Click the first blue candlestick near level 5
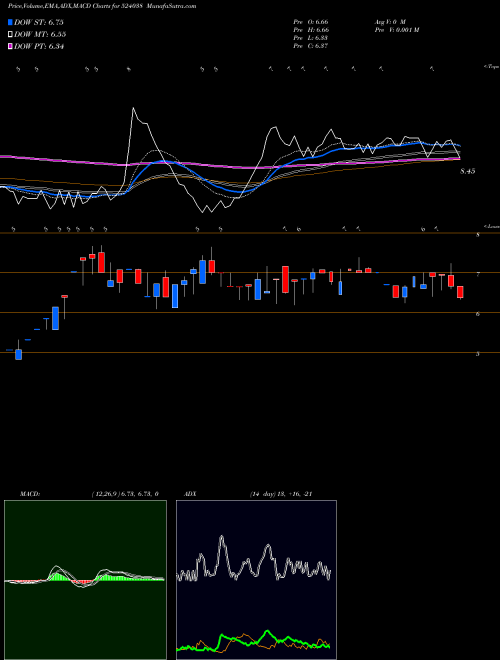This screenshot has width=500, height=660. [x=19, y=354]
